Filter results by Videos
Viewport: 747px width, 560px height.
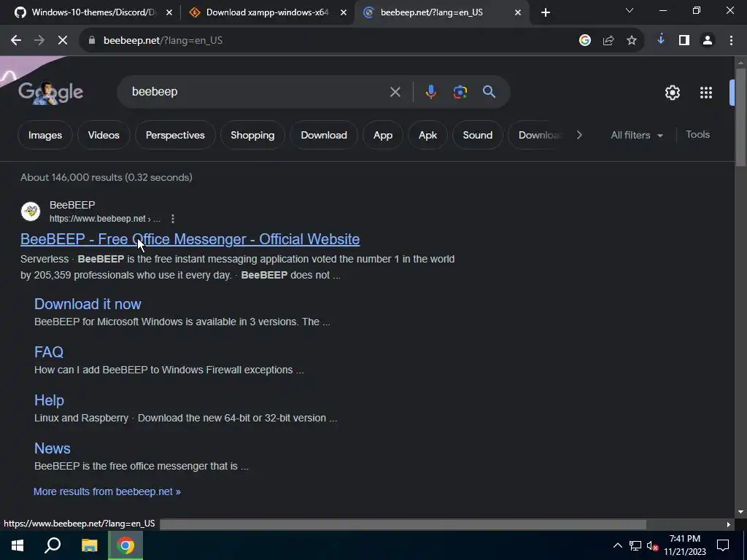point(104,135)
